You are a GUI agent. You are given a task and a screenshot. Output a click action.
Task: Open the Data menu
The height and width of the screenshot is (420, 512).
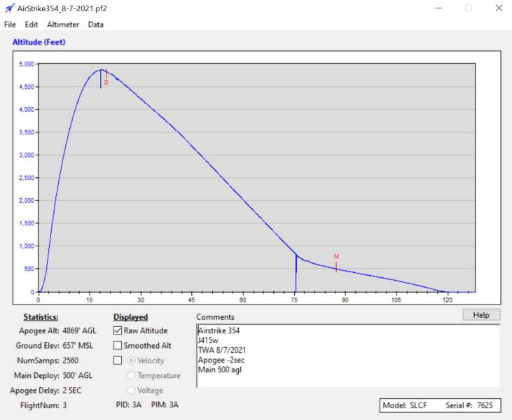pos(96,24)
